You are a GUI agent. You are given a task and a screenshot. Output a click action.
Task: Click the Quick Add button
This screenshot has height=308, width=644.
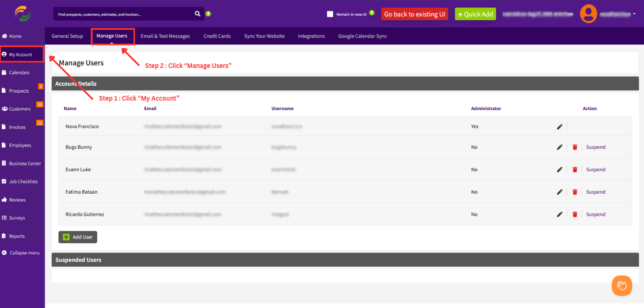coord(476,14)
